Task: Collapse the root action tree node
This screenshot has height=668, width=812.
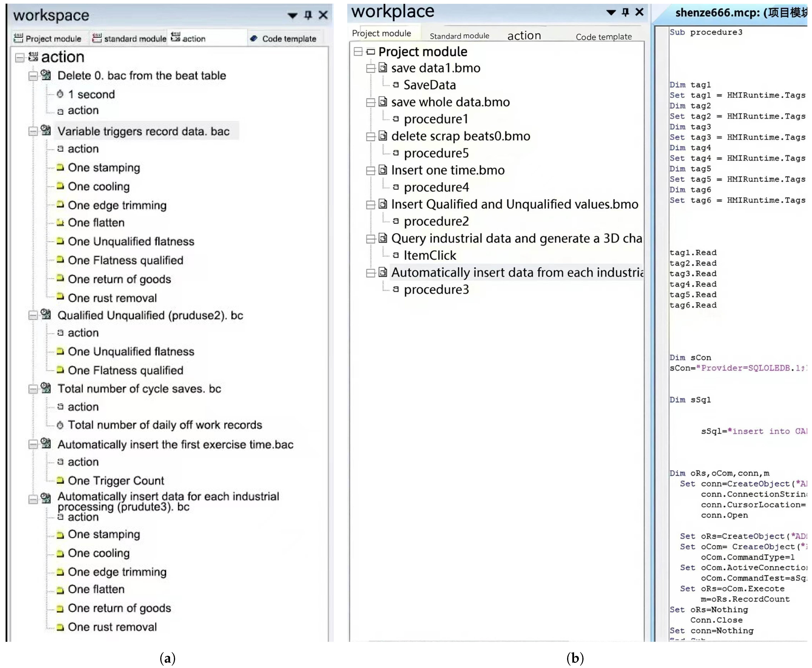Action: coord(20,58)
